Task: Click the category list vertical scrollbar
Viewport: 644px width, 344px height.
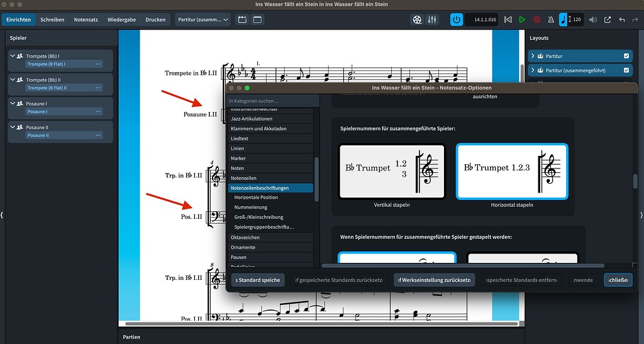Action: point(316,179)
